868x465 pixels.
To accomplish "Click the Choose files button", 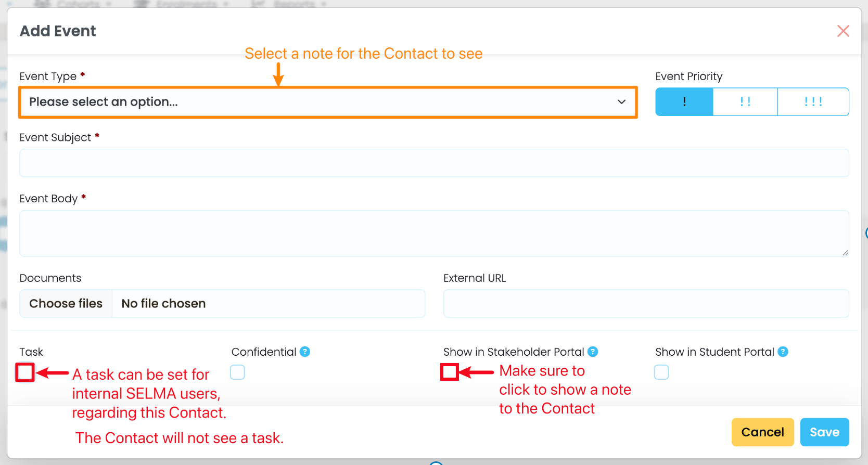I will (66, 304).
